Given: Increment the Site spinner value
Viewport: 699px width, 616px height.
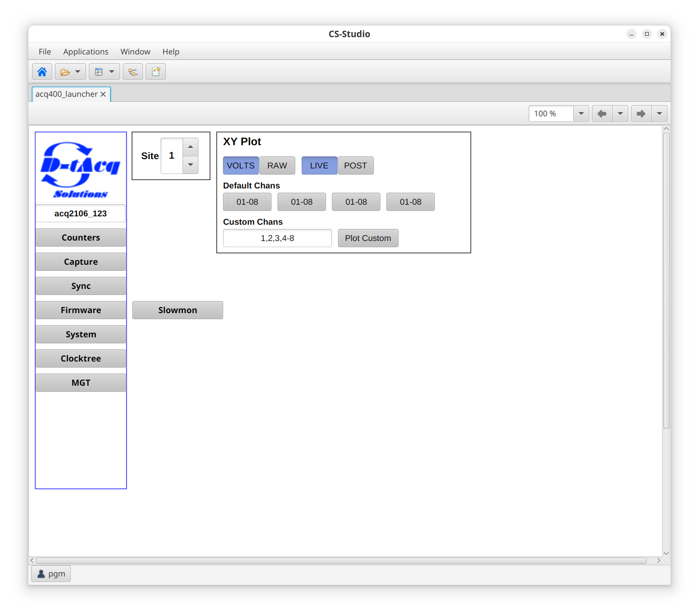Looking at the screenshot, I should click(190, 147).
